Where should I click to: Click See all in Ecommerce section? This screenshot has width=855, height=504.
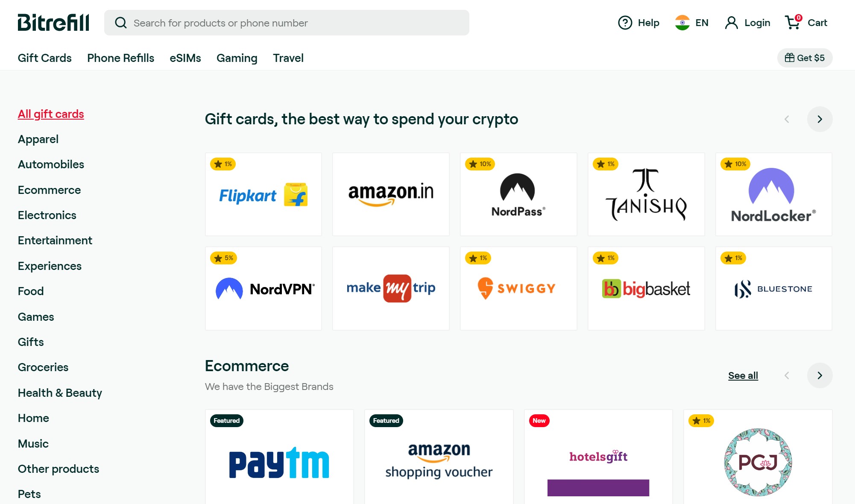point(743,375)
